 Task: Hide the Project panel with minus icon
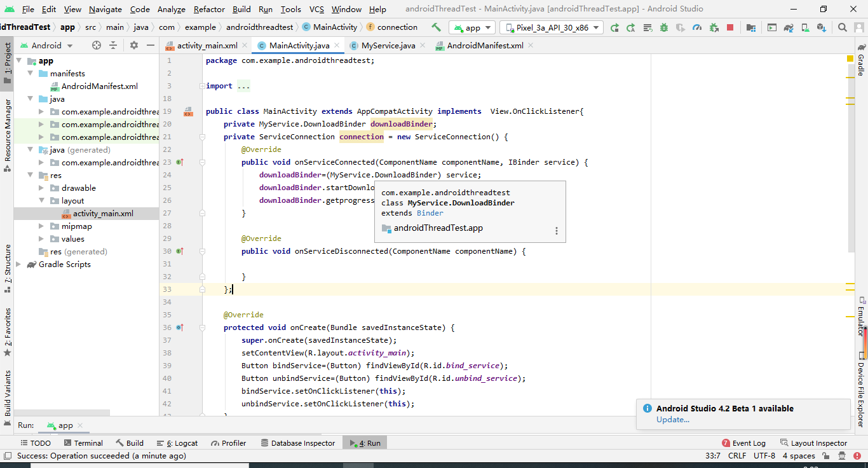(x=151, y=45)
